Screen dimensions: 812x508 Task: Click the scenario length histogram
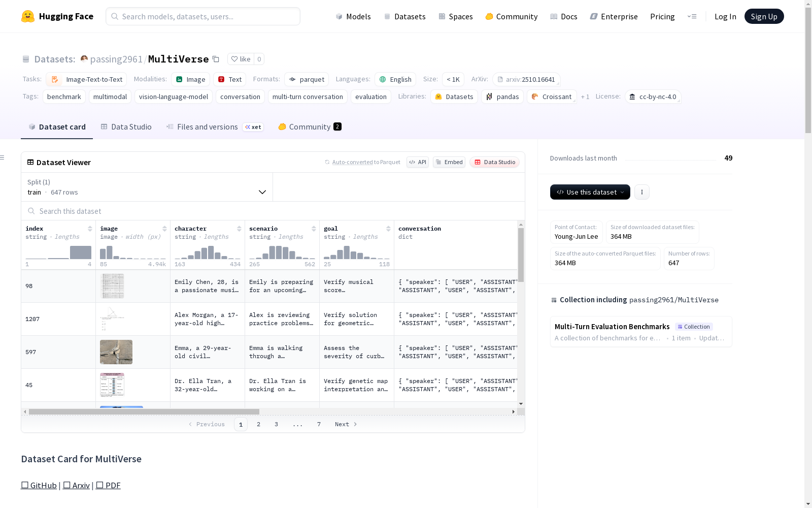[282, 252]
